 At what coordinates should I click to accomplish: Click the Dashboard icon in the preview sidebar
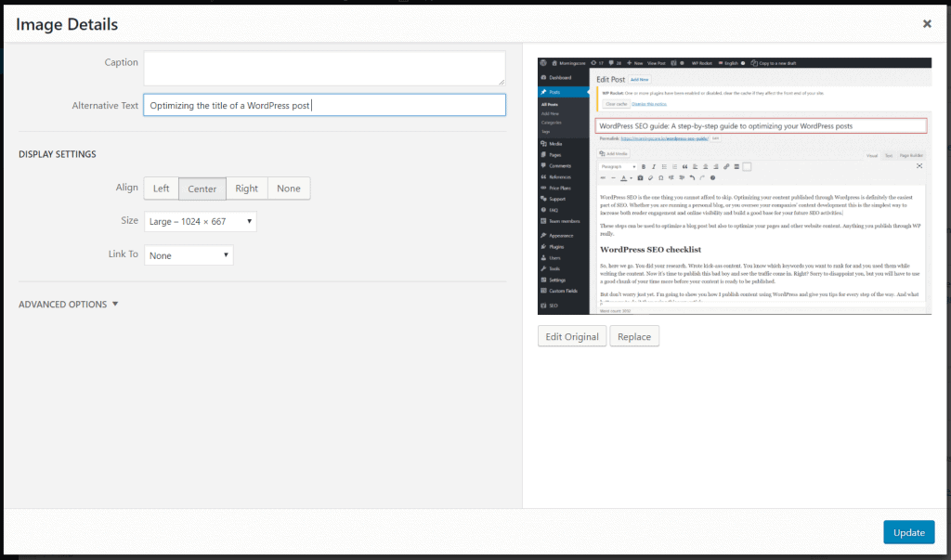[x=545, y=75]
